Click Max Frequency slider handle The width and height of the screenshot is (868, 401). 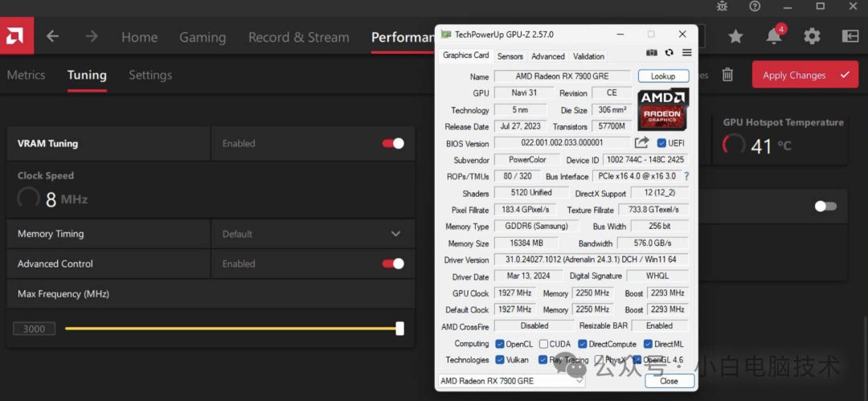point(399,329)
